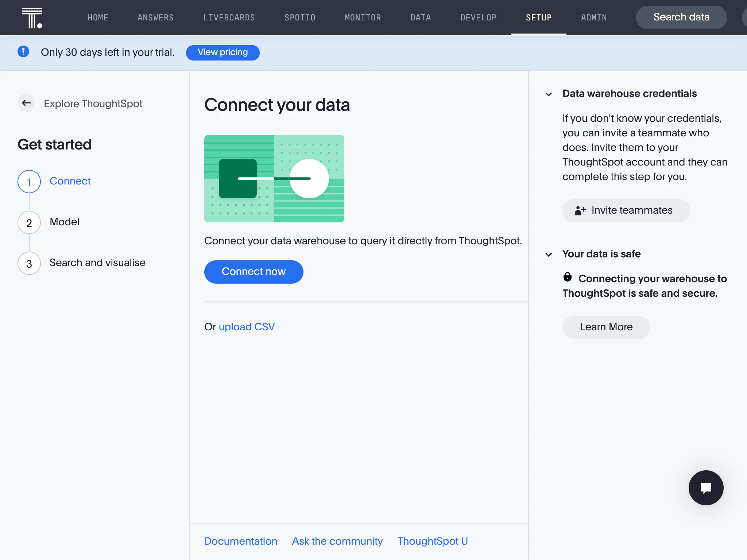Screen dimensions: 747x560
Task: Open the Documentation footer link
Action: click(x=241, y=541)
